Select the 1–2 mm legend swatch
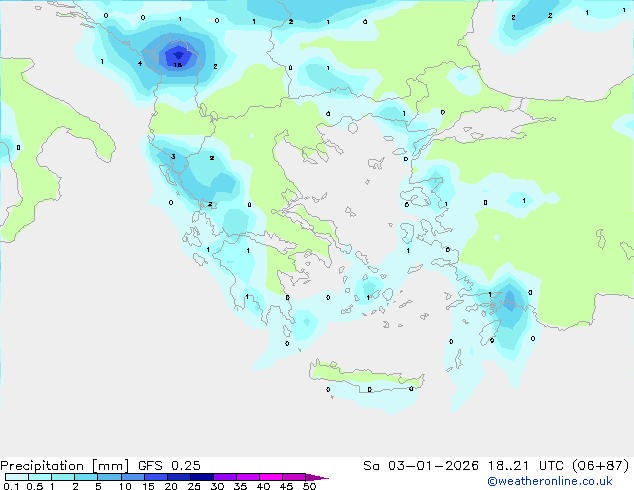This screenshot has width=634, height=490. pos(63,477)
